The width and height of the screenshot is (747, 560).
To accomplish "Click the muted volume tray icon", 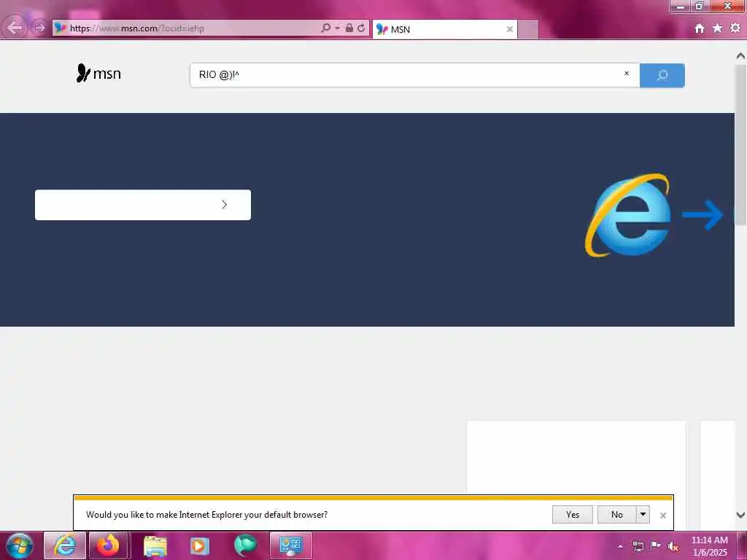I will (x=673, y=547).
